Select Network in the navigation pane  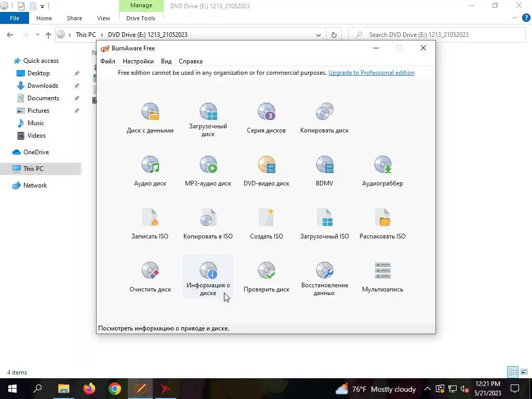[x=35, y=185]
